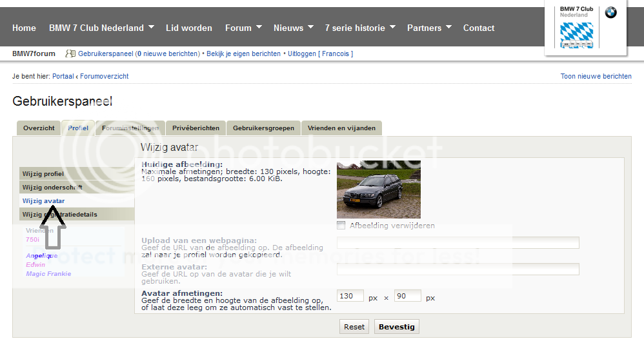Image resolution: width=644 pixels, height=341 pixels.
Task: Expand the Forum dropdown arrow
Action: 259,27
